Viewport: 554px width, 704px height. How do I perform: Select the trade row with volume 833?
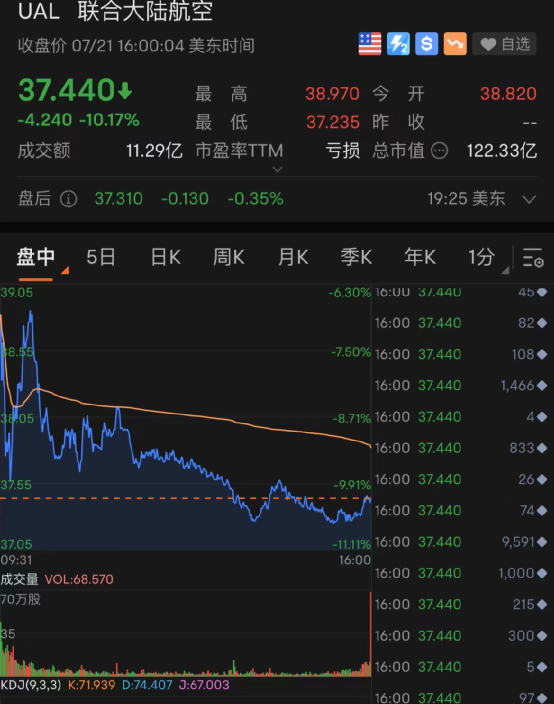click(461, 448)
